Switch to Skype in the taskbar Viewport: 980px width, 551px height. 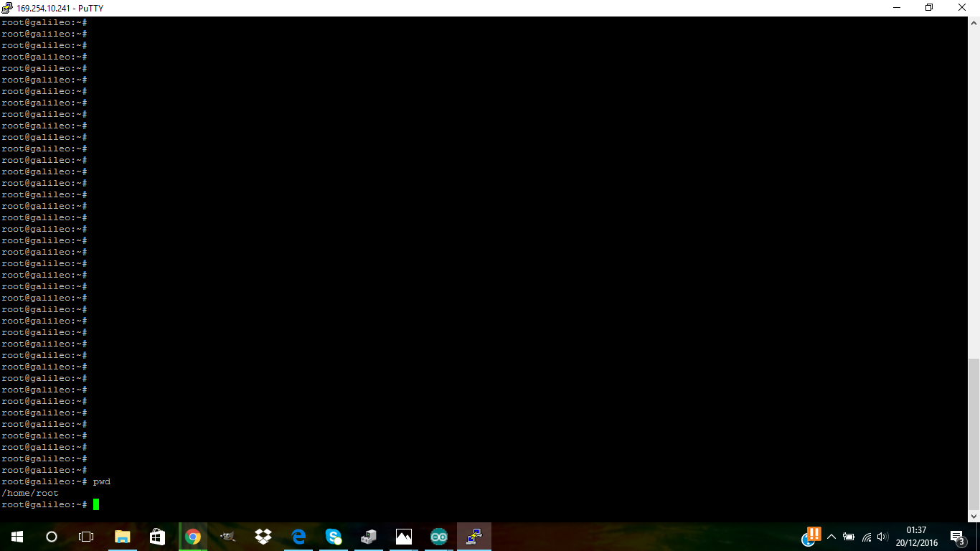click(334, 537)
